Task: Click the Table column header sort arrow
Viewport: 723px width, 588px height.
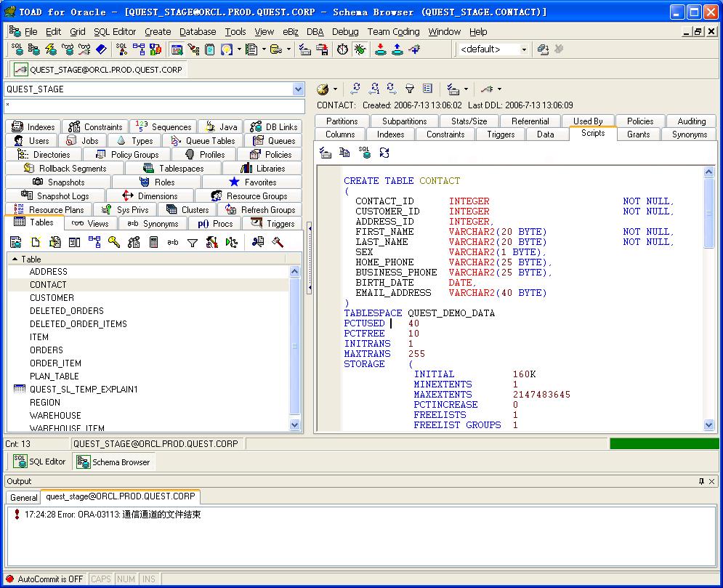Action: tap(14, 259)
